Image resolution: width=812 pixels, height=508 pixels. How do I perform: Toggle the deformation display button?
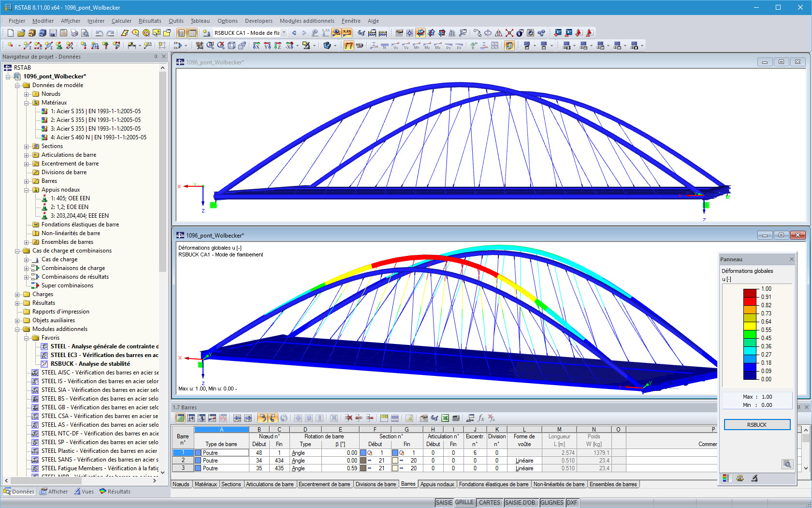point(349,45)
